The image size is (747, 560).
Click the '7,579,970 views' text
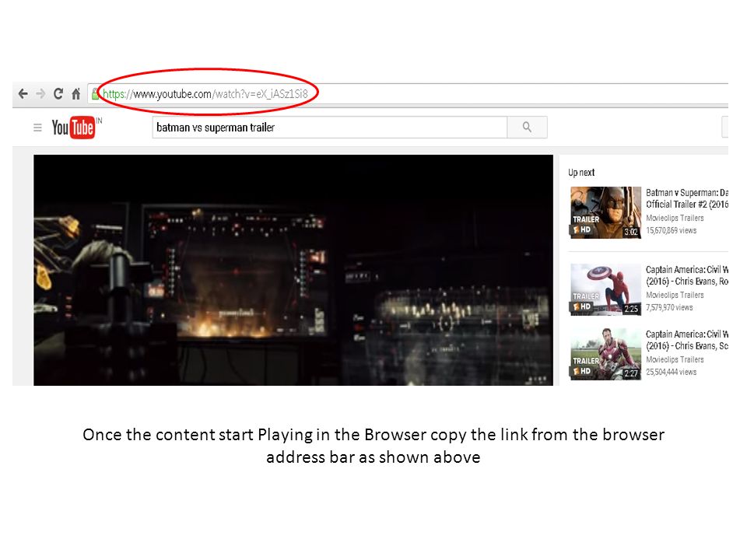pos(669,308)
